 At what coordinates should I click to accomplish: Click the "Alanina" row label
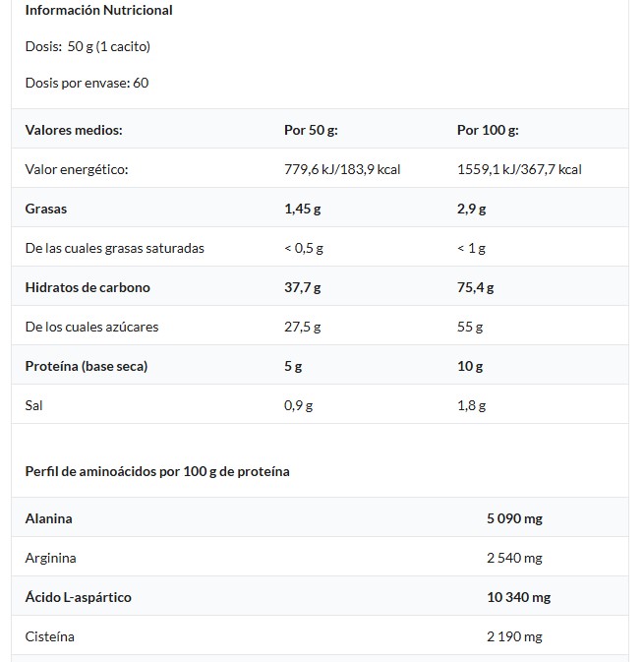point(48,518)
